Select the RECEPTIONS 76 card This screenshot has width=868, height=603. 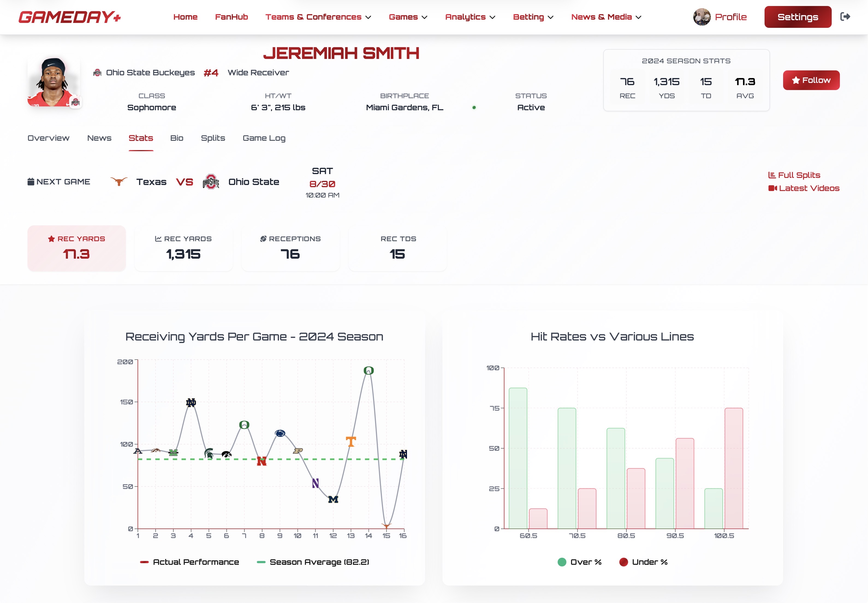[290, 248]
